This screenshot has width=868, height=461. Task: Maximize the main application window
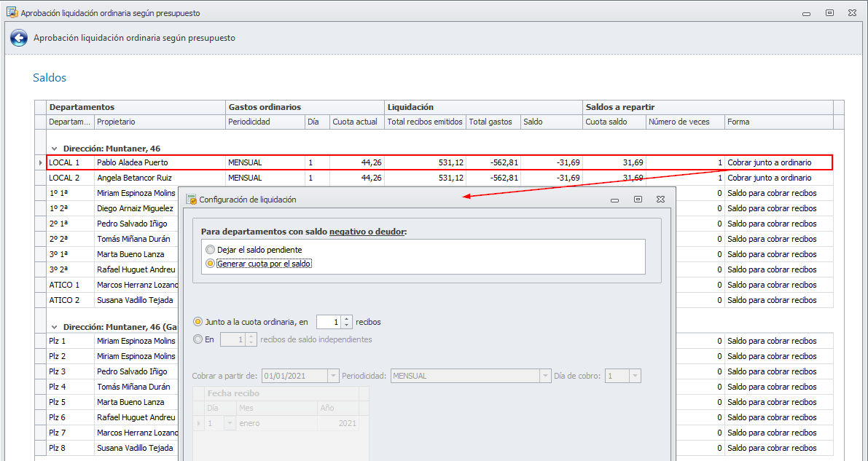(x=829, y=13)
